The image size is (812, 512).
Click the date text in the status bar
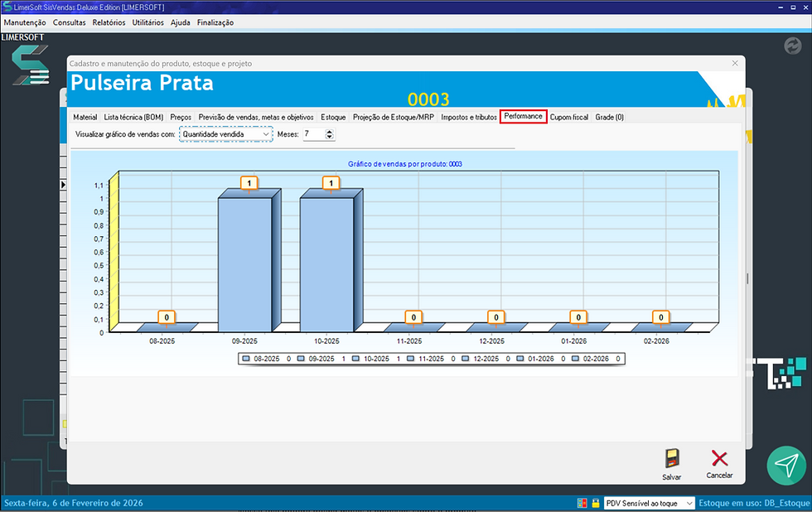click(74, 503)
